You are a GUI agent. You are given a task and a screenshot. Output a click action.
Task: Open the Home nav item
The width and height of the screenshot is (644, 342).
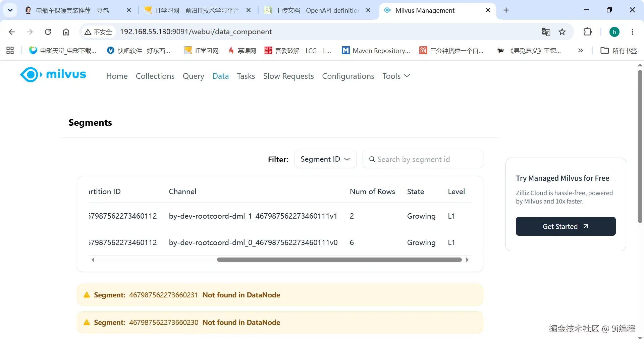pos(117,76)
